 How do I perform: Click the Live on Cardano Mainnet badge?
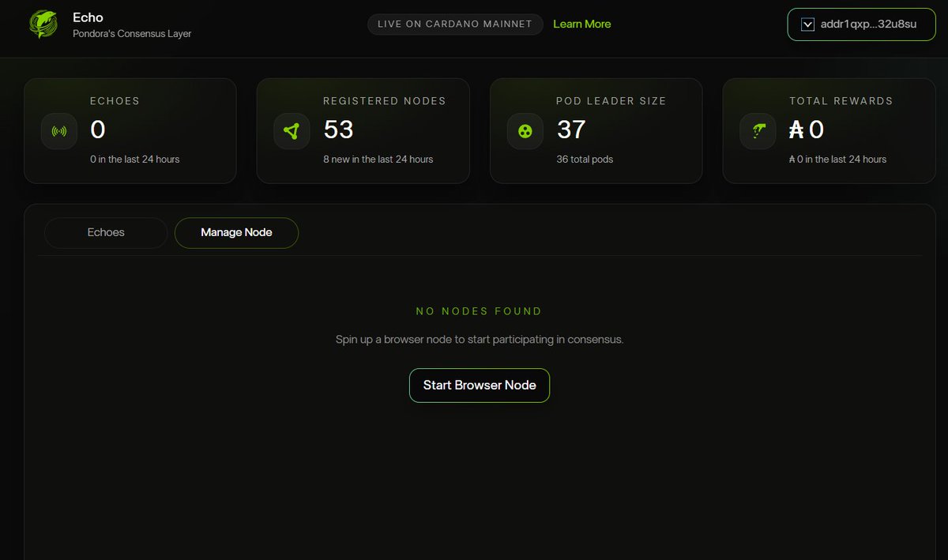tap(456, 24)
